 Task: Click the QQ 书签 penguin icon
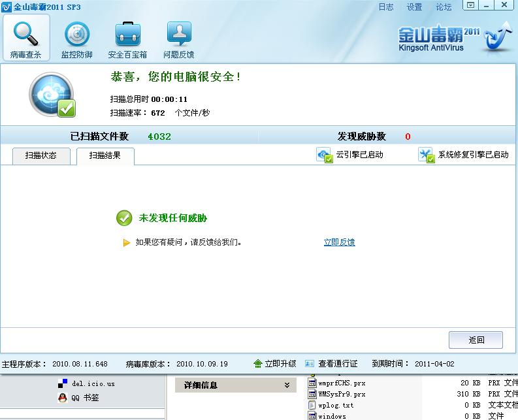(x=63, y=397)
